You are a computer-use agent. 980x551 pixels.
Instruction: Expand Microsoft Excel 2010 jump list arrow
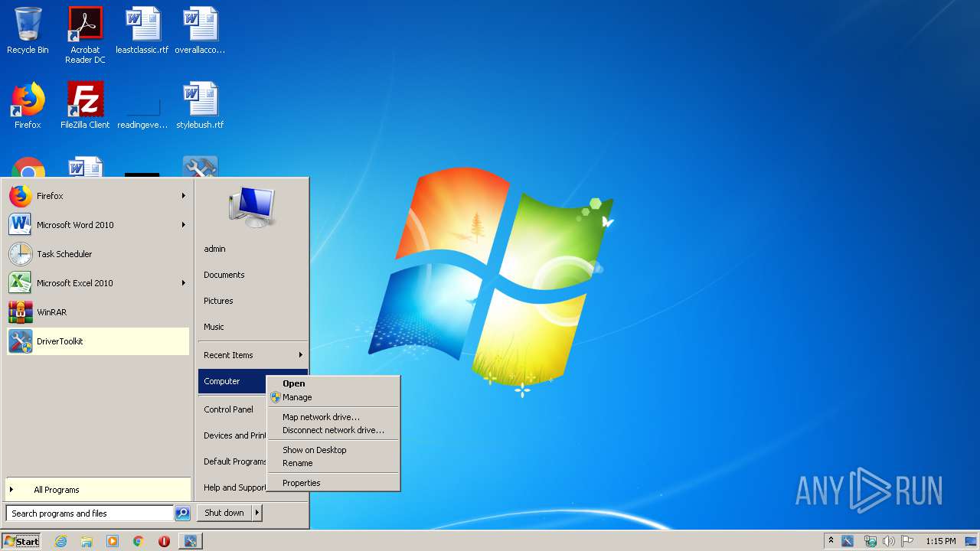point(184,283)
